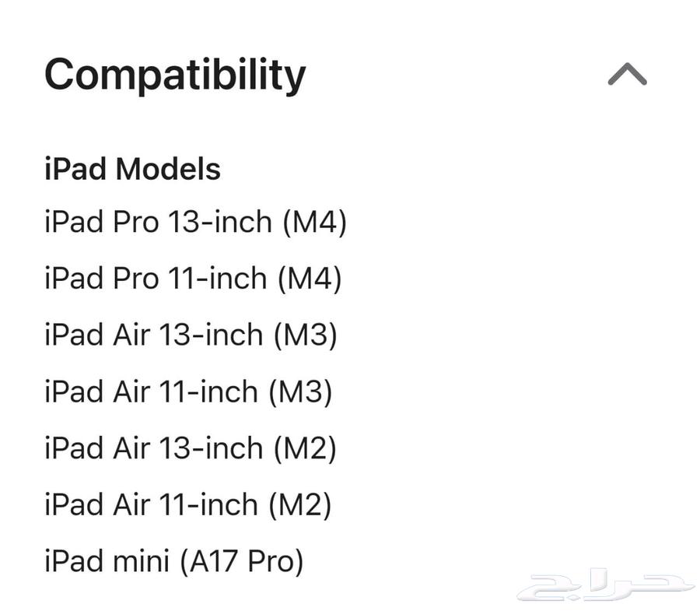Click (M2) chip label in iPad Air 11-inch row

pyautogui.click(x=300, y=505)
